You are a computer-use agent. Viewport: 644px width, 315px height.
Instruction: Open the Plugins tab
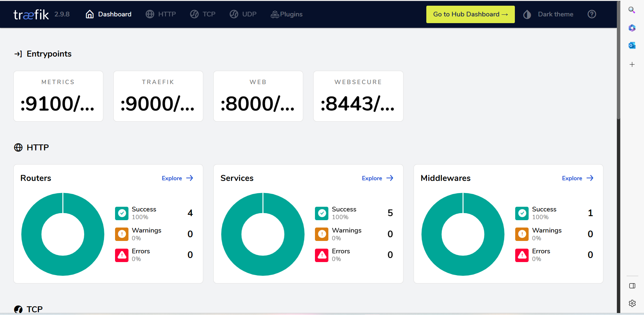(286, 14)
